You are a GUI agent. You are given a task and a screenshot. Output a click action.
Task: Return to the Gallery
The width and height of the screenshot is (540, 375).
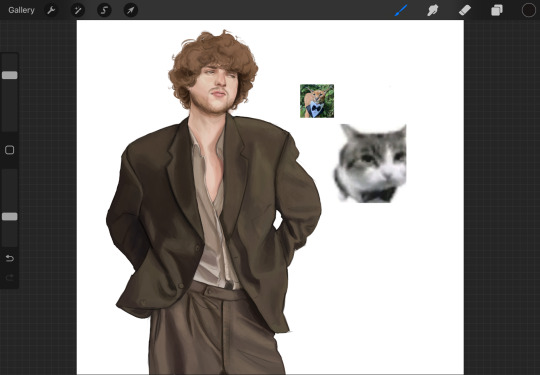tap(21, 10)
